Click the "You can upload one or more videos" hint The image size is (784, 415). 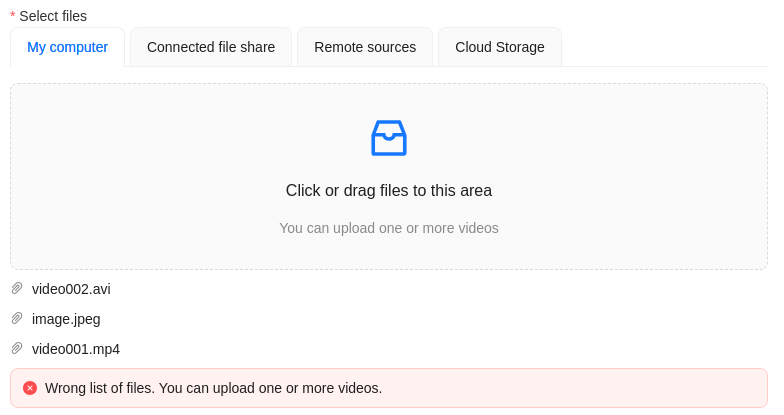point(389,228)
